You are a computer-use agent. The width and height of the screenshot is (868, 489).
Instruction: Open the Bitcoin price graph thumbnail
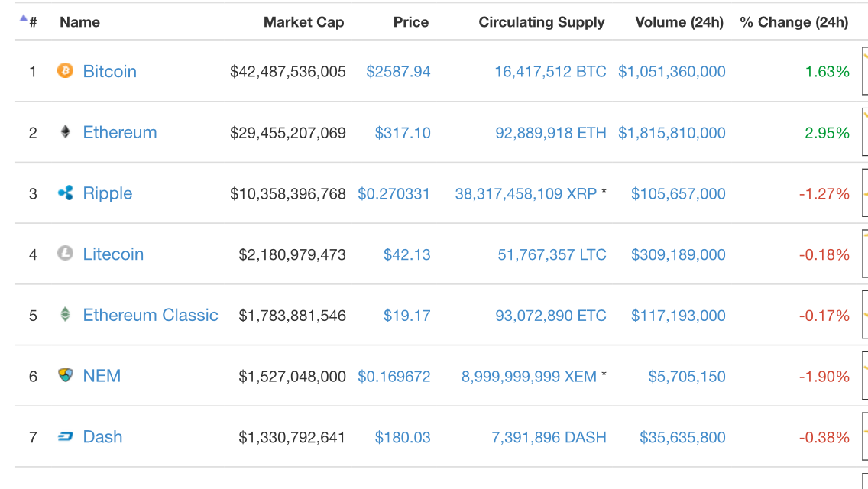865,71
